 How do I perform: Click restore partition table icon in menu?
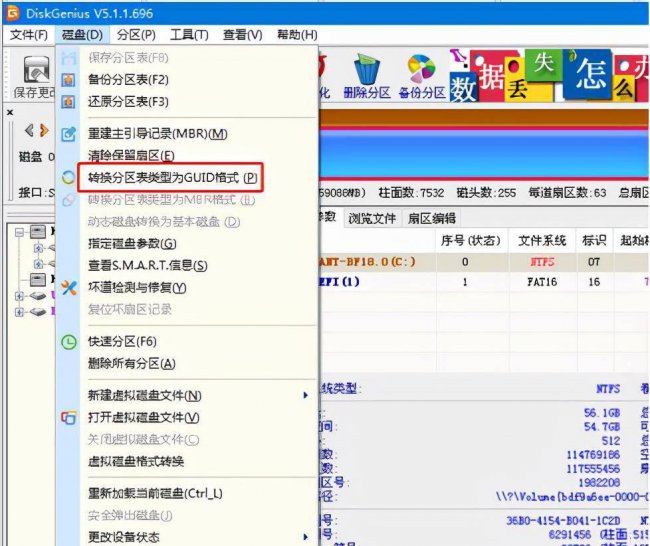[x=68, y=102]
